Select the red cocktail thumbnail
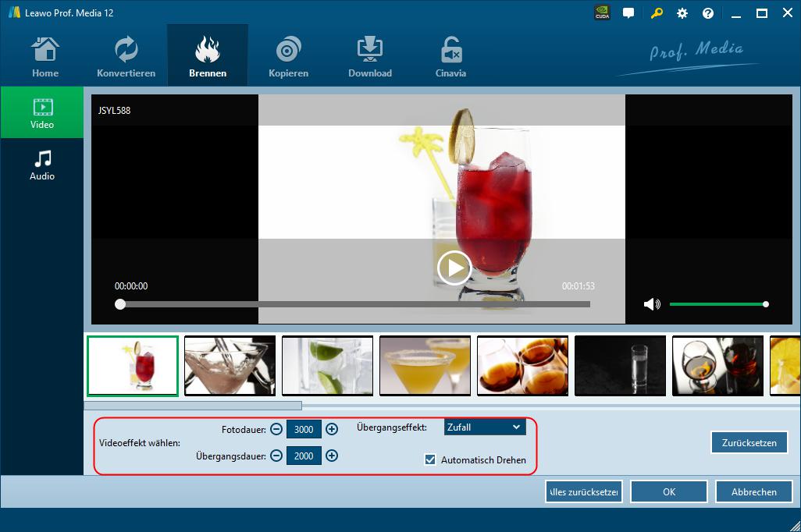This screenshot has width=801, height=532. (133, 366)
